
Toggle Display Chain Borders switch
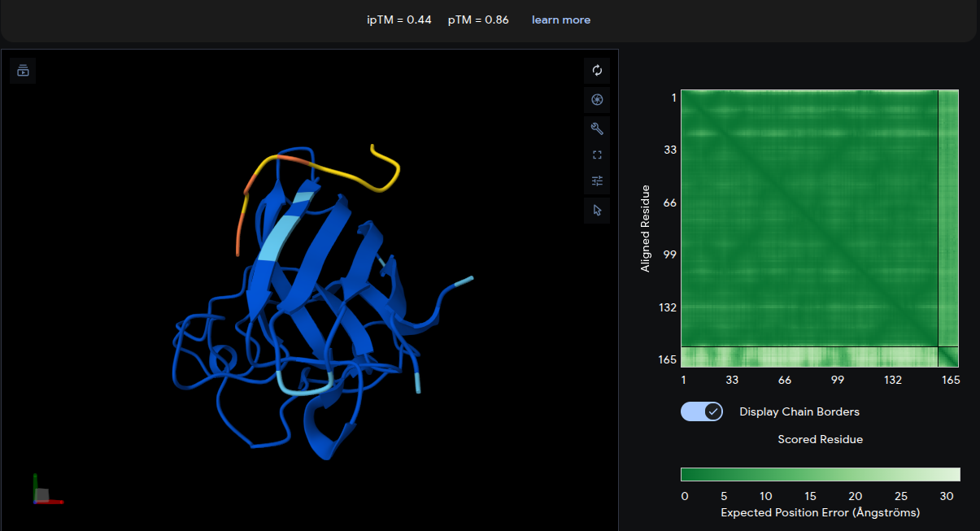click(702, 411)
